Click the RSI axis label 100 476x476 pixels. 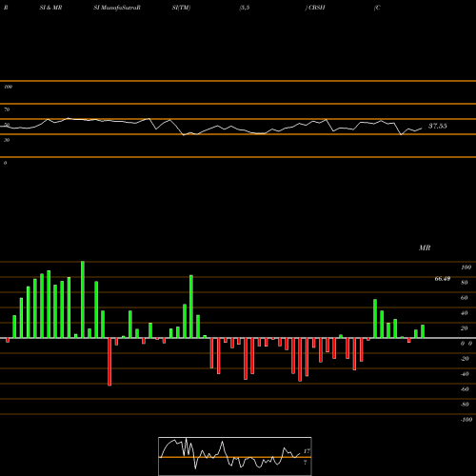8,87
